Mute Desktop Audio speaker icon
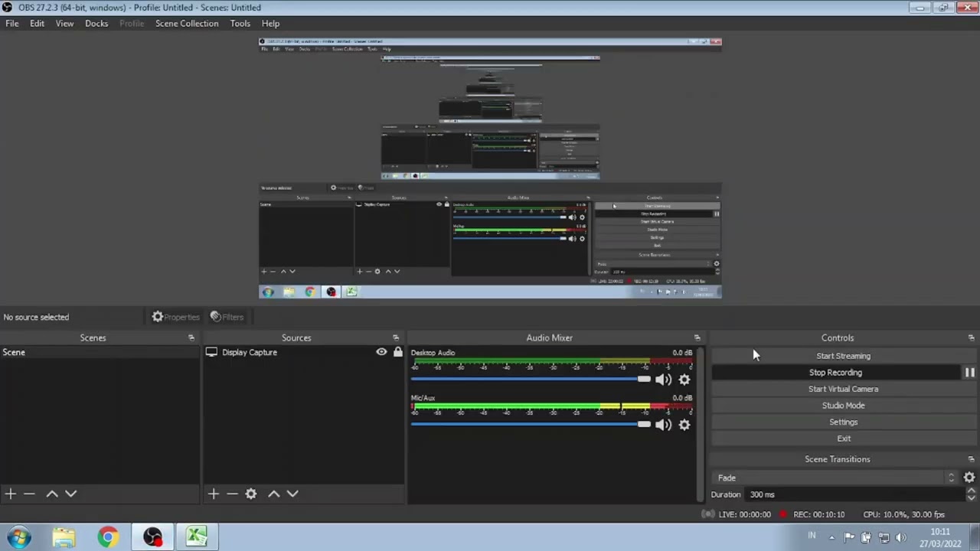980x551 pixels. point(663,380)
